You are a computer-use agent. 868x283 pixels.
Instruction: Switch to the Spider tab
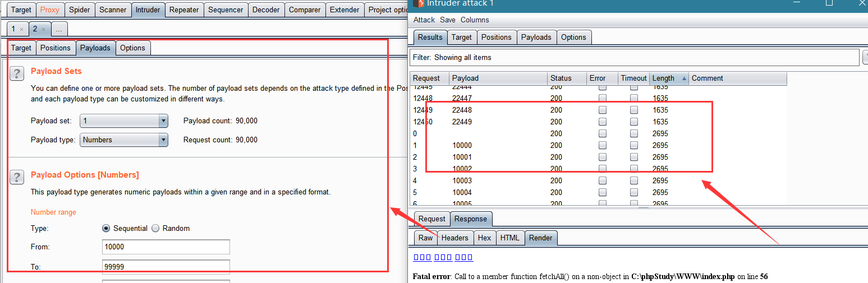tap(79, 10)
